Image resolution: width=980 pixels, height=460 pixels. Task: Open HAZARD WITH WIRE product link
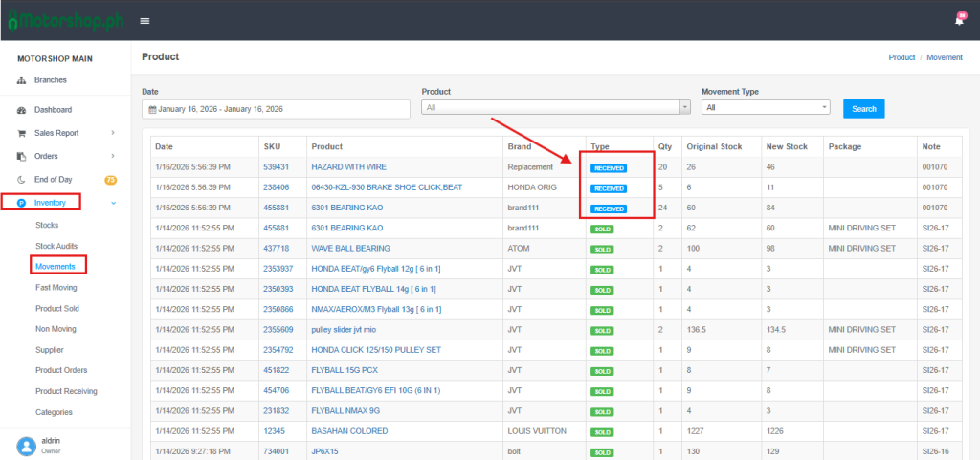click(x=348, y=167)
